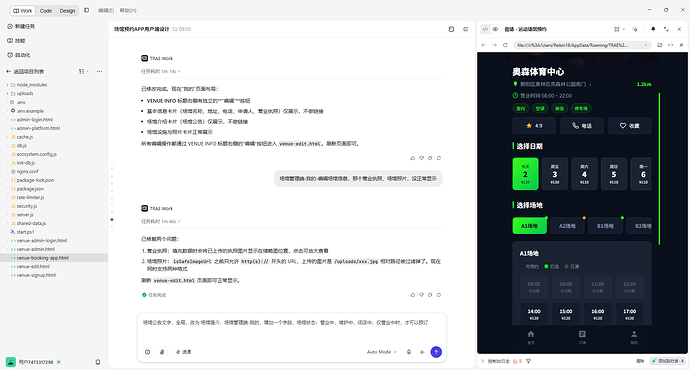The width and height of the screenshot is (690, 370).
Task: Thumbs up the second TRAE Work reply
Action: (x=412, y=295)
